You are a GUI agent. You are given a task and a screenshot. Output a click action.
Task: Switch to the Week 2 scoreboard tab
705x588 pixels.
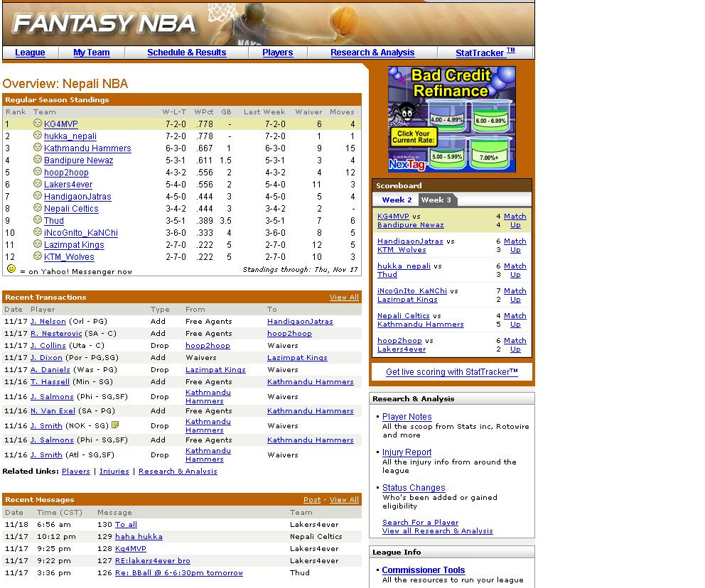click(x=397, y=200)
